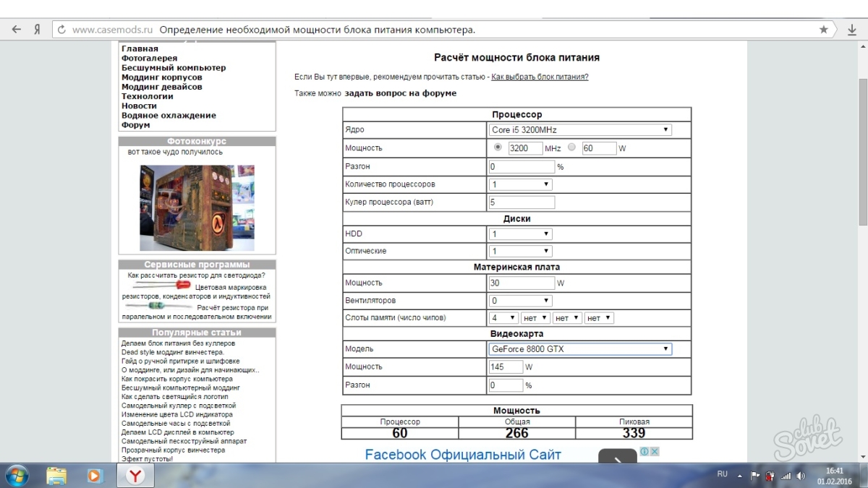Click the processor MHz field showing 3200
868x488 pixels.
tap(525, 148)
